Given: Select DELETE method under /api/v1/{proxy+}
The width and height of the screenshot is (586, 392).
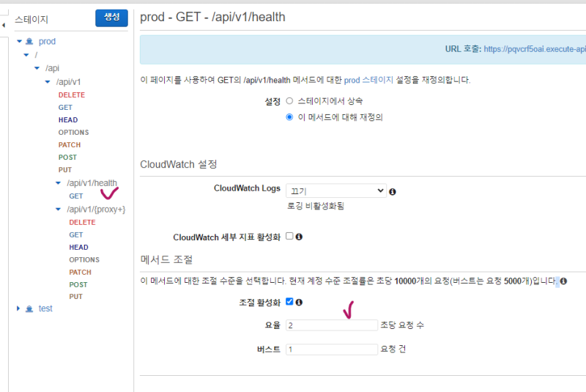Looking at the screenshot, I should tap(82, 222).
